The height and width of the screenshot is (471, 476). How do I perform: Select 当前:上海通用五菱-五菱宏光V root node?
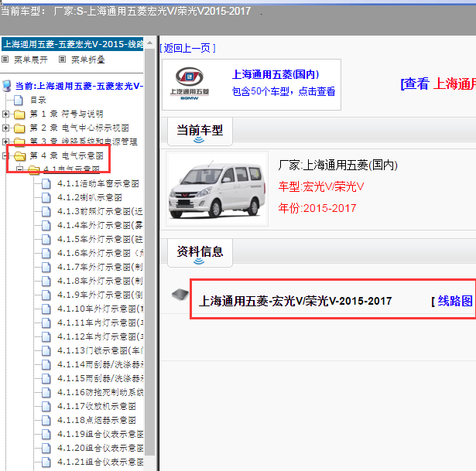(79, 86)
